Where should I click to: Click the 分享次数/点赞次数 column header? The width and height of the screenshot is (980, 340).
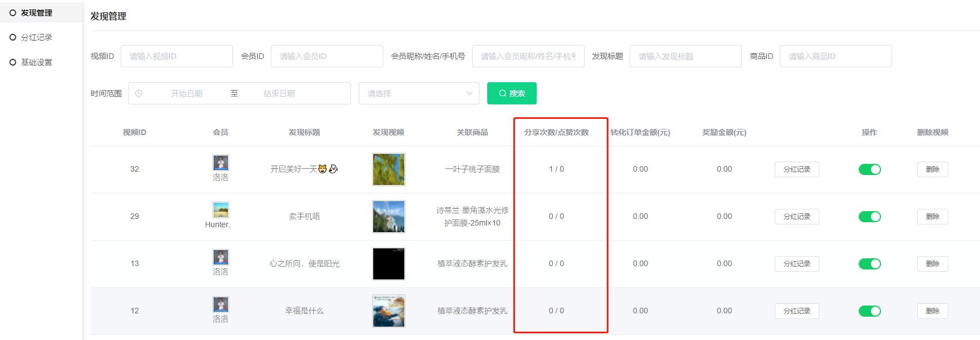click(x=556, y=132)
